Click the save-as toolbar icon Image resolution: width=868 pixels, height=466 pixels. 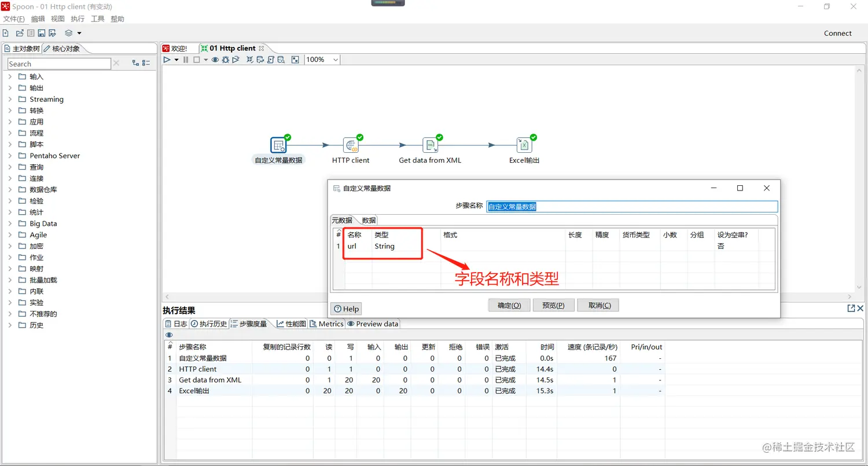[52, 33]
